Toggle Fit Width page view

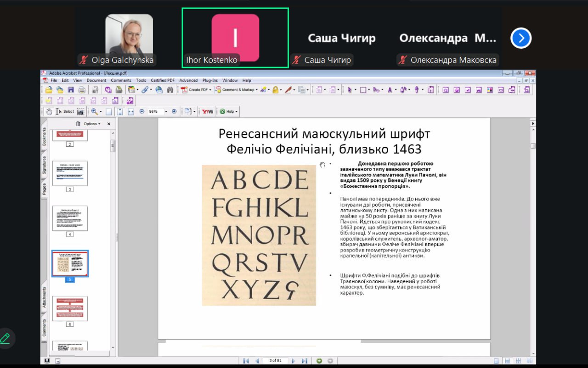(130, 112)
